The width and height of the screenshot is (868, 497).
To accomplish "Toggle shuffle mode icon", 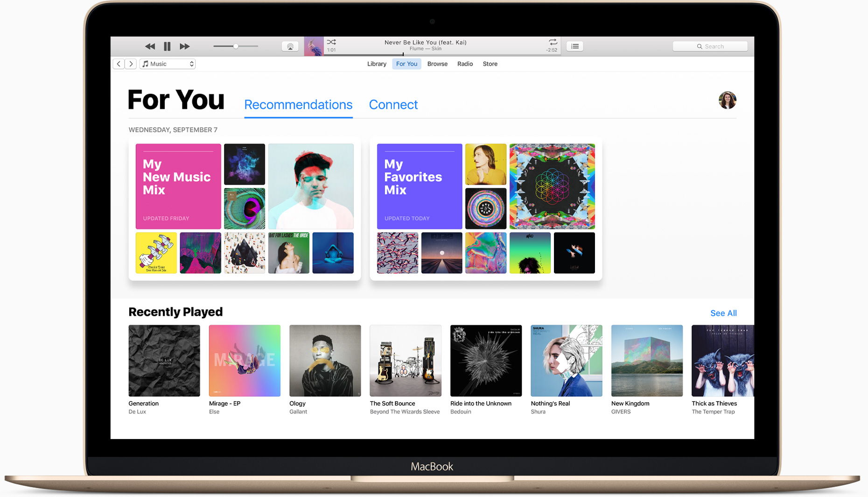I will pos(331,42).
